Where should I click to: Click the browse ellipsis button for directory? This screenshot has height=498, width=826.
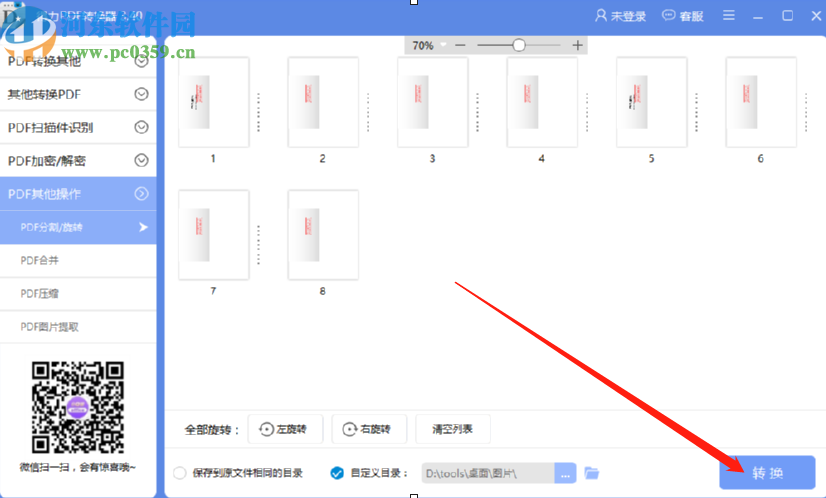click(x=565, y=473)
